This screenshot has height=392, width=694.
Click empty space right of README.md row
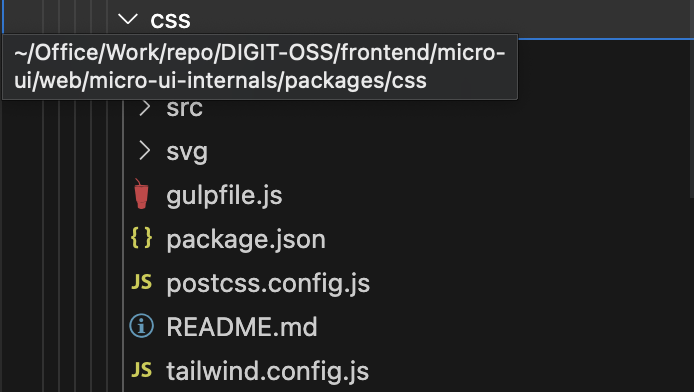point(500,327)
